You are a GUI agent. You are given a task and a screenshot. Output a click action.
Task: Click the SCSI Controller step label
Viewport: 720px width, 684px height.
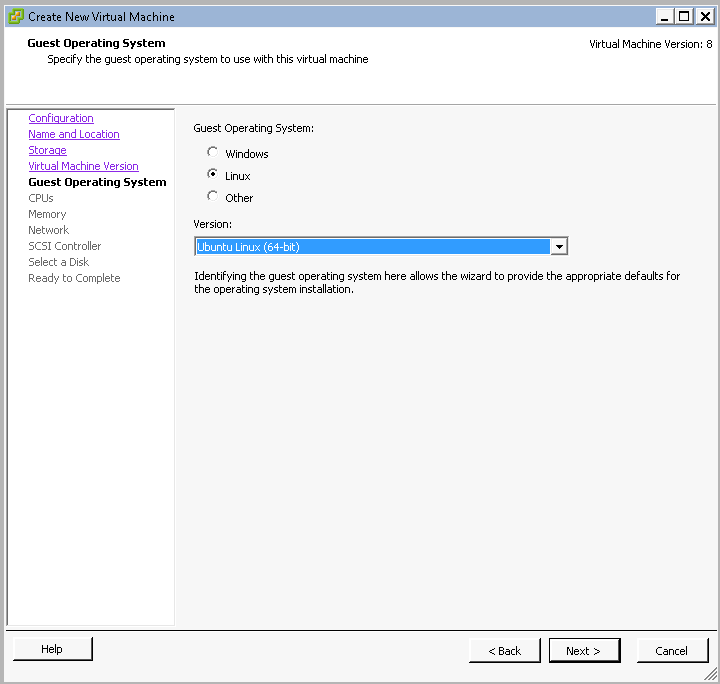click(65, 246)
